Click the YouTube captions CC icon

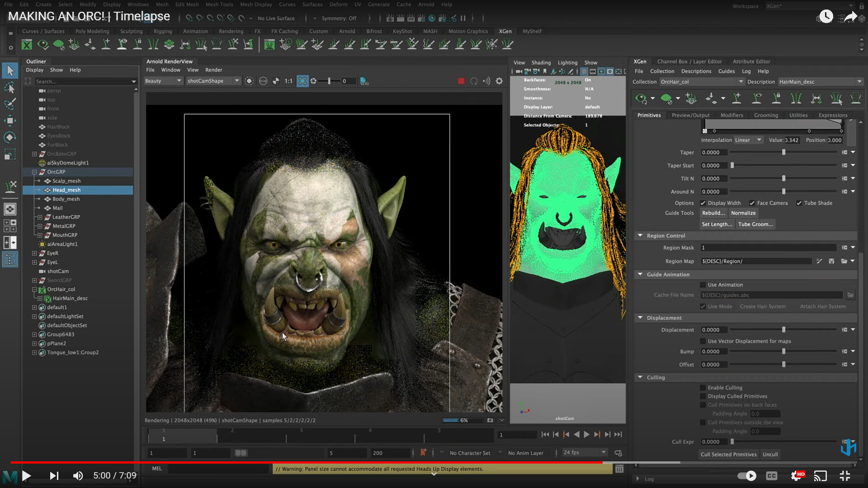[772, 475]
